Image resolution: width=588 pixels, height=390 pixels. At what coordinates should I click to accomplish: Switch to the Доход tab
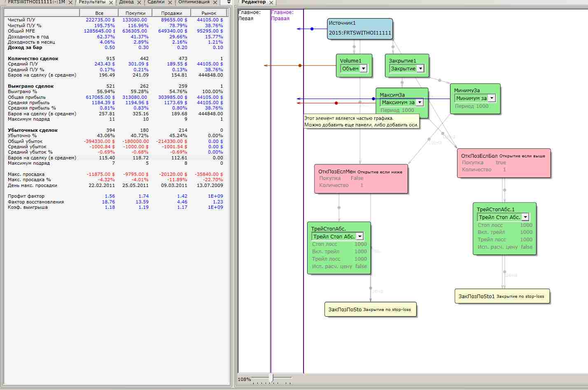(x=126, y=2)
